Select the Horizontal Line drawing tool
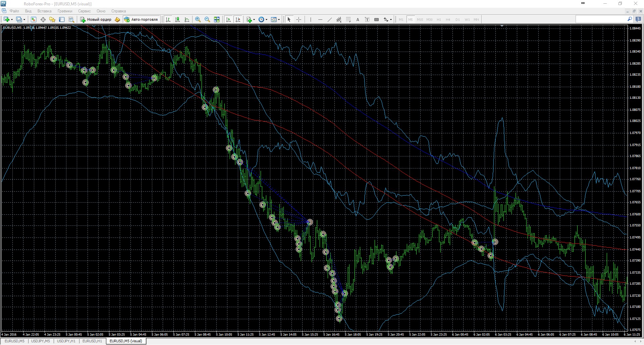The width and height of the screenshot is (644, 345). pyautogui.click(x=320, y=19)
